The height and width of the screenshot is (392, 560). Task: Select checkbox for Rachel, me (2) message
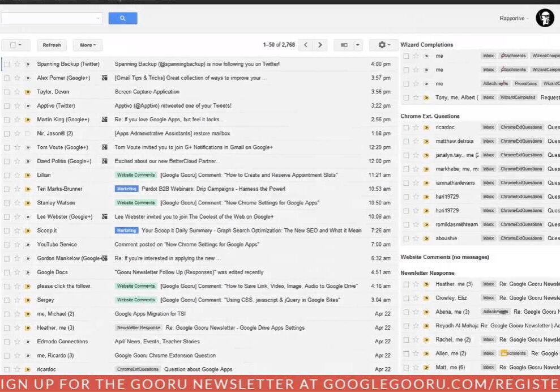pyautogui.click(x=406, y=340)
